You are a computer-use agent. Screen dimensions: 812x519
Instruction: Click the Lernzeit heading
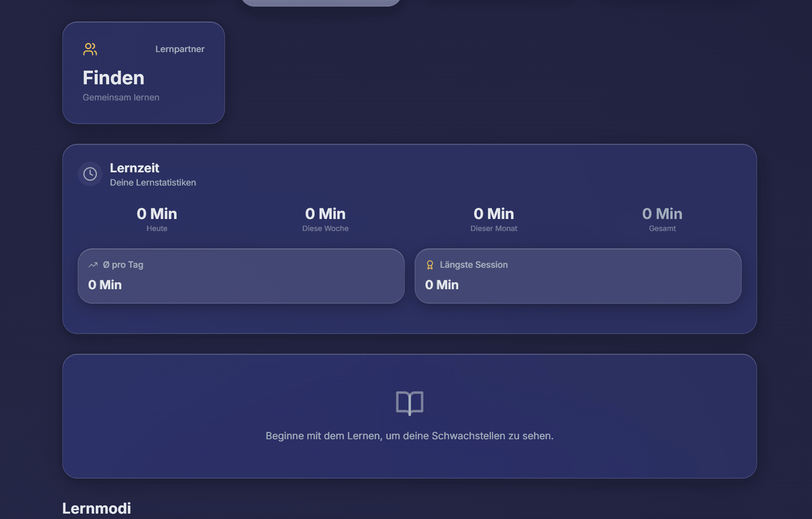pos(134,168)
